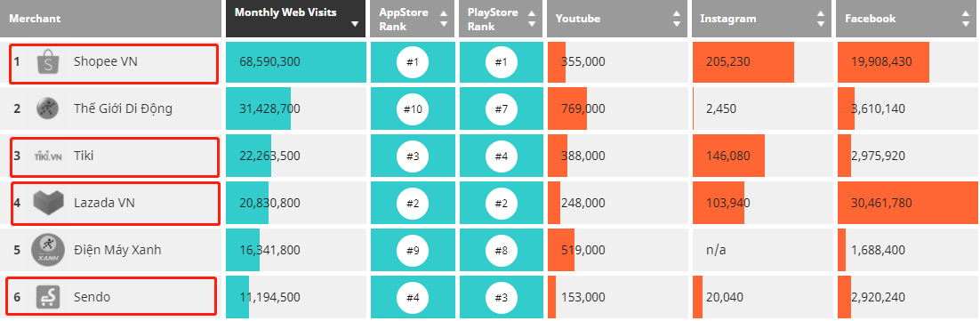Open the Sendo merchant name link
The image size is (980, 321).
(x=92, y=297)
